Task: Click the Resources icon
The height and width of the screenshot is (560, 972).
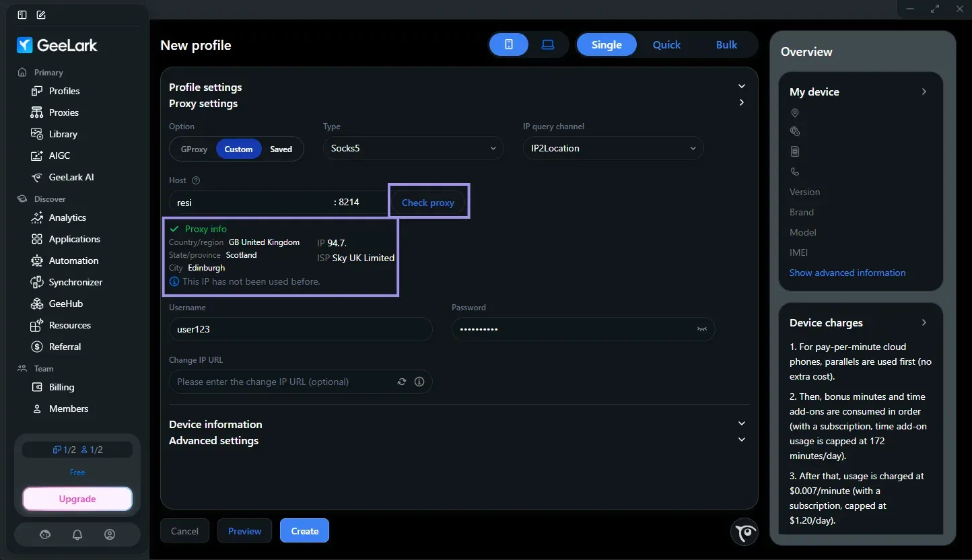Action: click(37, 325)
